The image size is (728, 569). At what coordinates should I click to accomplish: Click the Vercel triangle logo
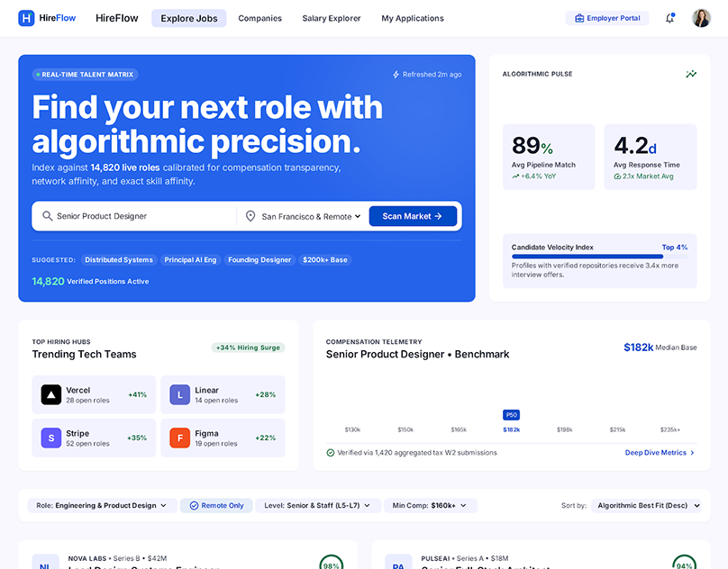51,394
